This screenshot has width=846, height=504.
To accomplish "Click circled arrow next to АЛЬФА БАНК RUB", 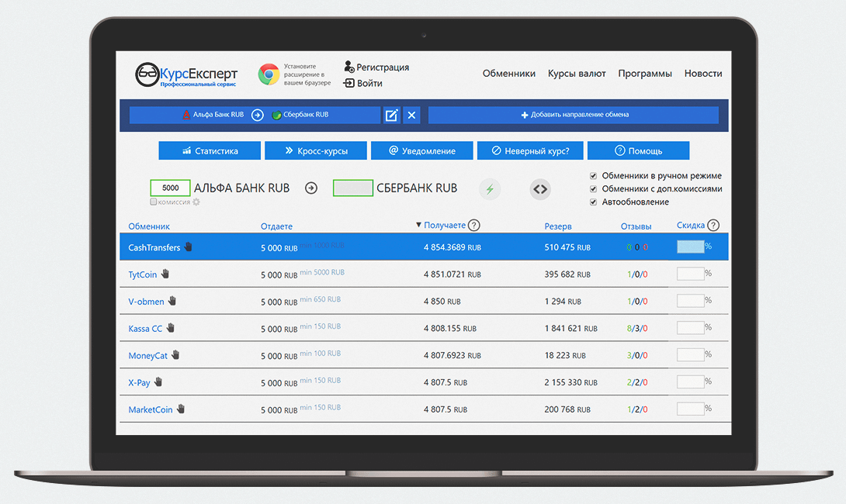I will pyautogui.click(x=310, y=188).
